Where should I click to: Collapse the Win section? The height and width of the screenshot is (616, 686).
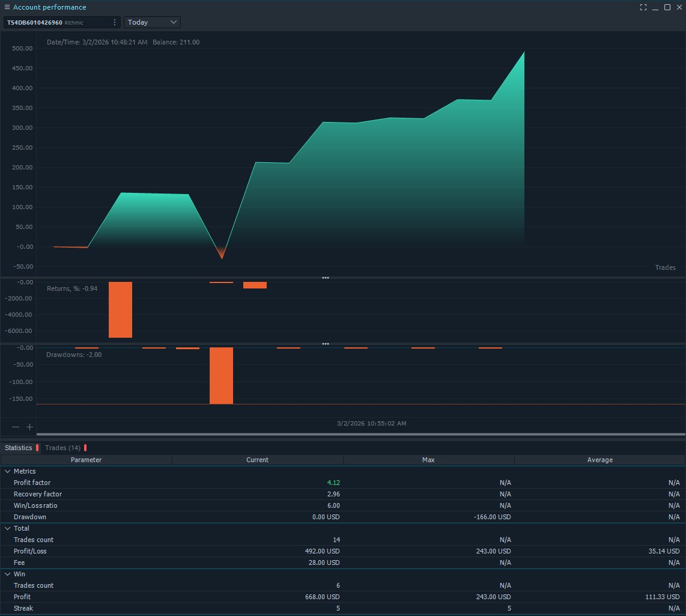click(x=7, y=574)
